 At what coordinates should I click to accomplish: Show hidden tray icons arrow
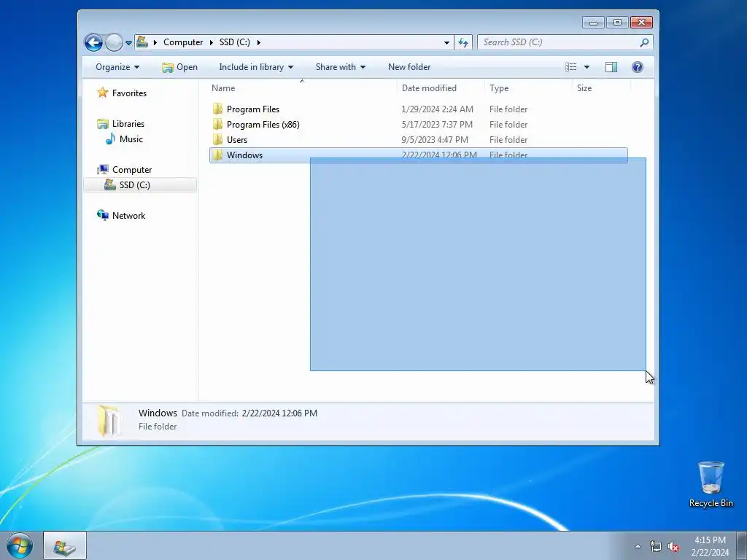pyautogui.click(x=638, y=547)
